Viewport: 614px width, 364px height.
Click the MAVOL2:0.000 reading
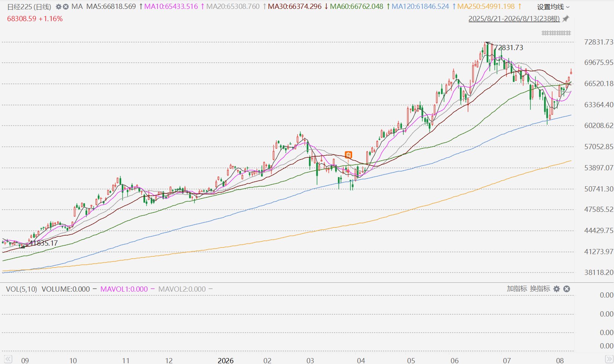(182, 289)
